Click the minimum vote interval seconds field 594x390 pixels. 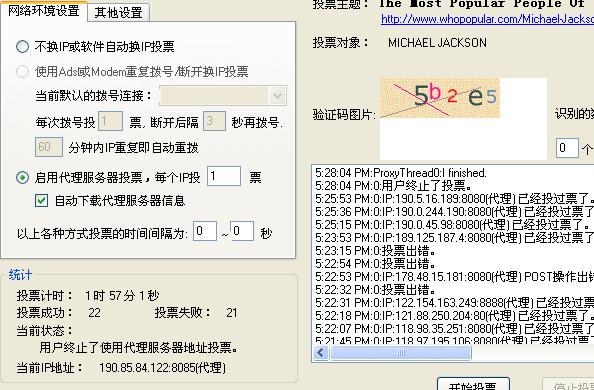[x=205, y=231]
